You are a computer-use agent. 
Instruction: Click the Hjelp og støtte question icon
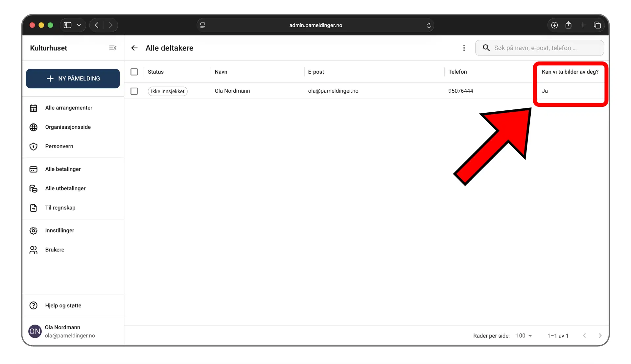coord(34,306)
